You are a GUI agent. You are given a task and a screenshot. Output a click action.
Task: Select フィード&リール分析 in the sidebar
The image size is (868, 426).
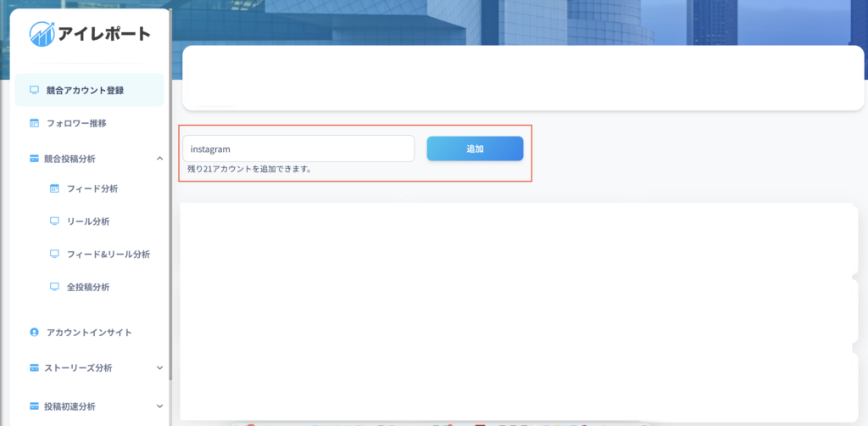click(108, 254)
